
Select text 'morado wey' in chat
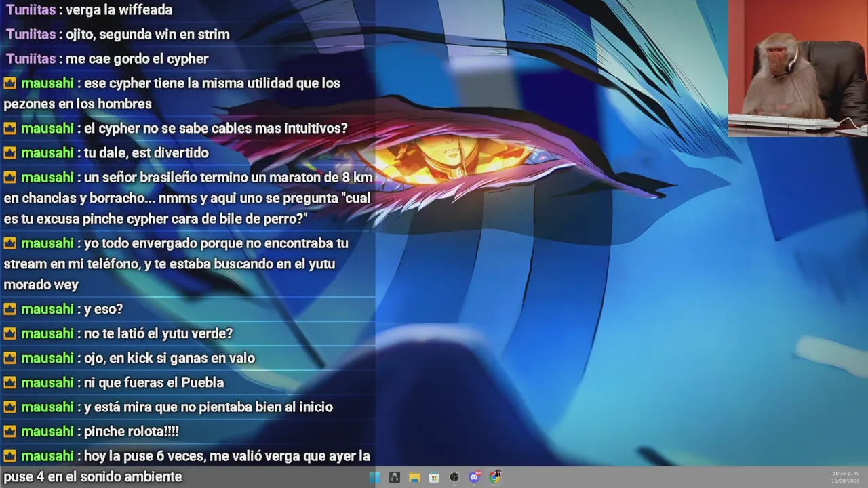pyautogui.click(x=41, y=285)
